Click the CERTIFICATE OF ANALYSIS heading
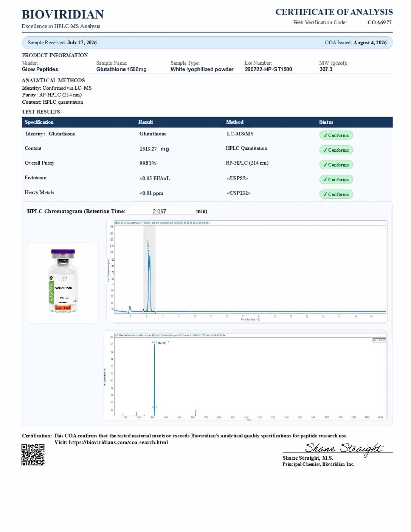The height and width of the screenshot is (532, 411). 334,12
